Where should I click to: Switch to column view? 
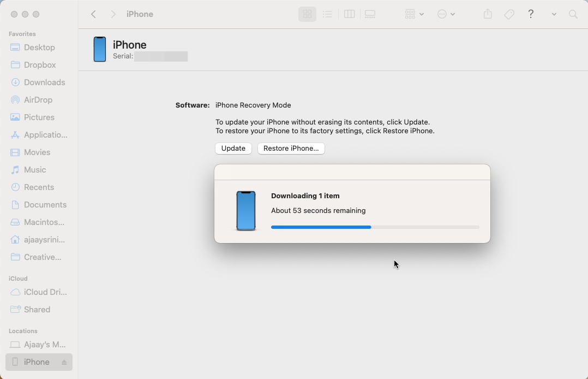tap(349, 14)
